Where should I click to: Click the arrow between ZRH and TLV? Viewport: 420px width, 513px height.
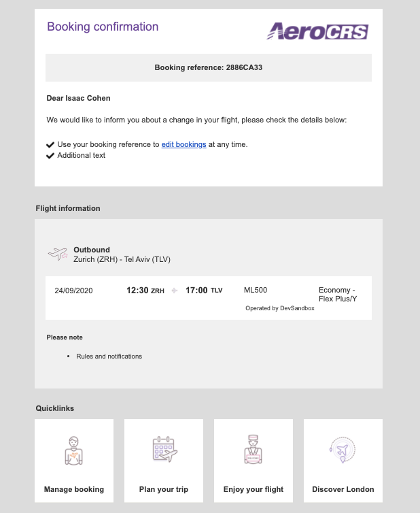tap(175, 291)
